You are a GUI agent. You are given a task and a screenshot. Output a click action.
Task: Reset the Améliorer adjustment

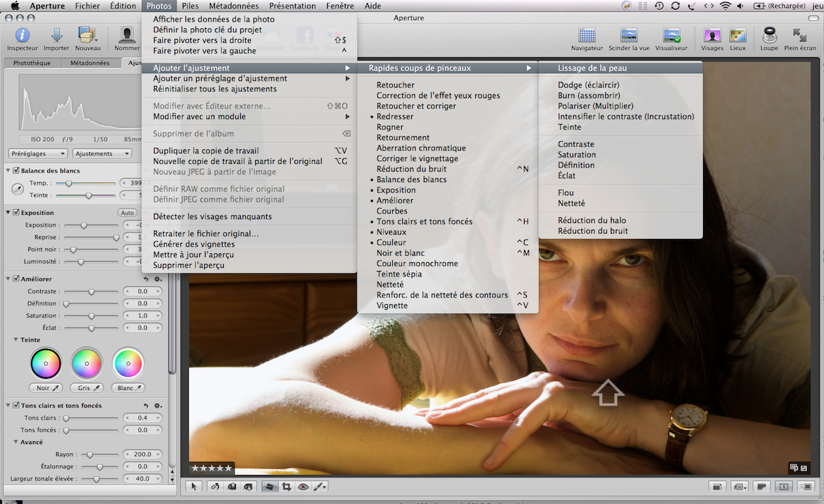(x=146, y=279)
